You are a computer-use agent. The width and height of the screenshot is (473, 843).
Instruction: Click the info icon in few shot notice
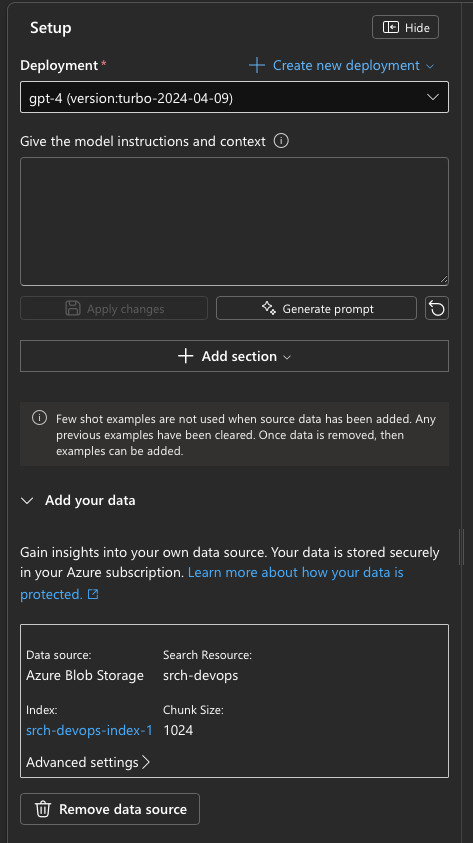coord(39,418)
